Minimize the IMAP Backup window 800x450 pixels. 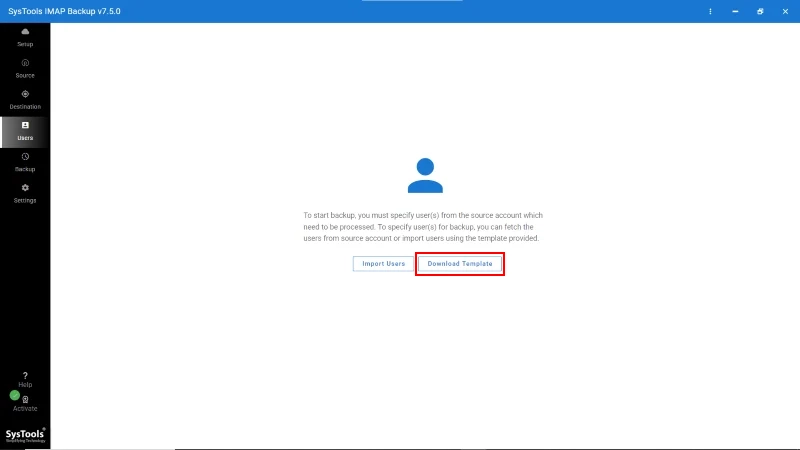(x=735, y=11)
